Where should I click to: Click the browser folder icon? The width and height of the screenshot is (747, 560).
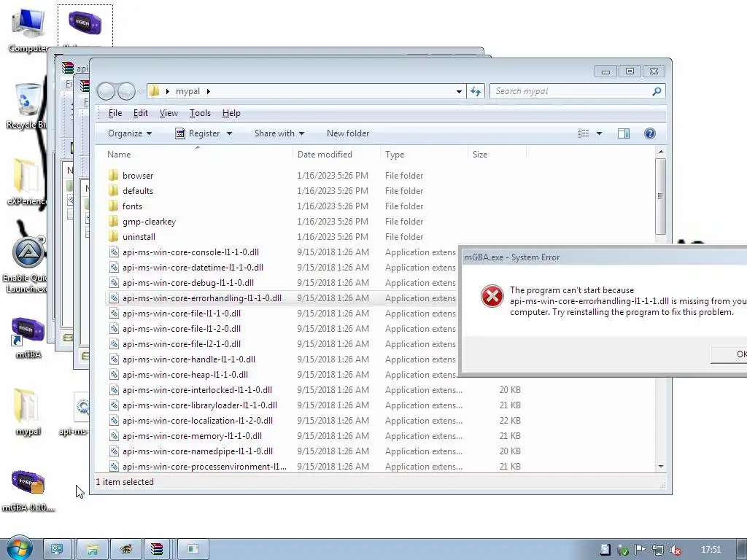(x=113, y=175)
